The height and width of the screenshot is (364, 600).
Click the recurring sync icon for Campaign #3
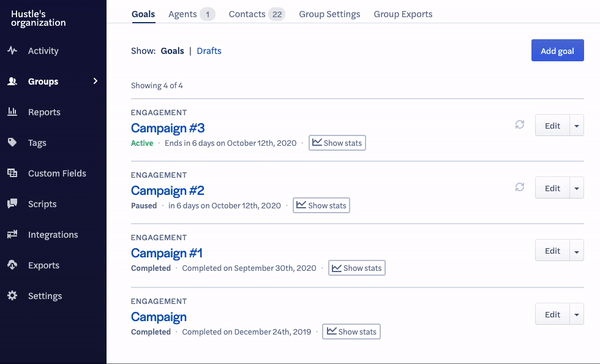click(x=519, y=124)
